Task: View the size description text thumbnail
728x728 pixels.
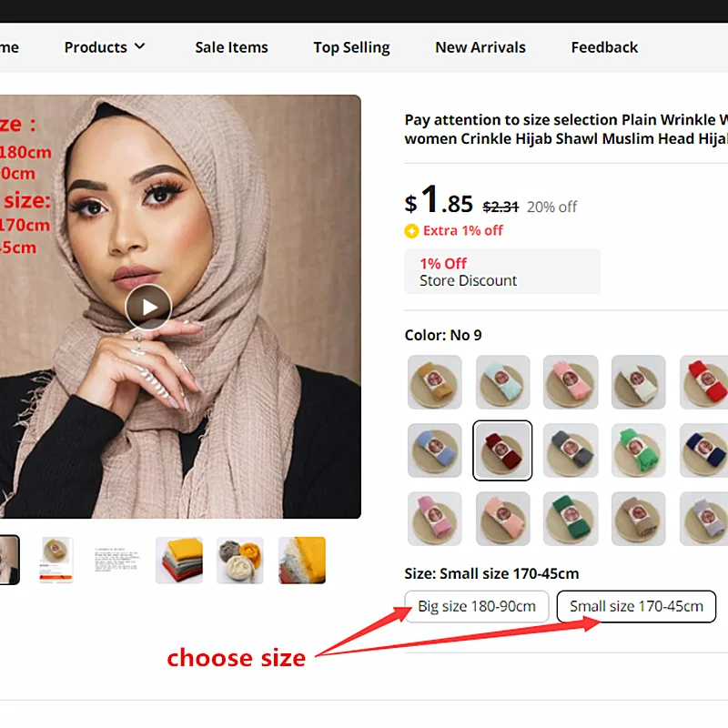Action: [x=116, y=561]
